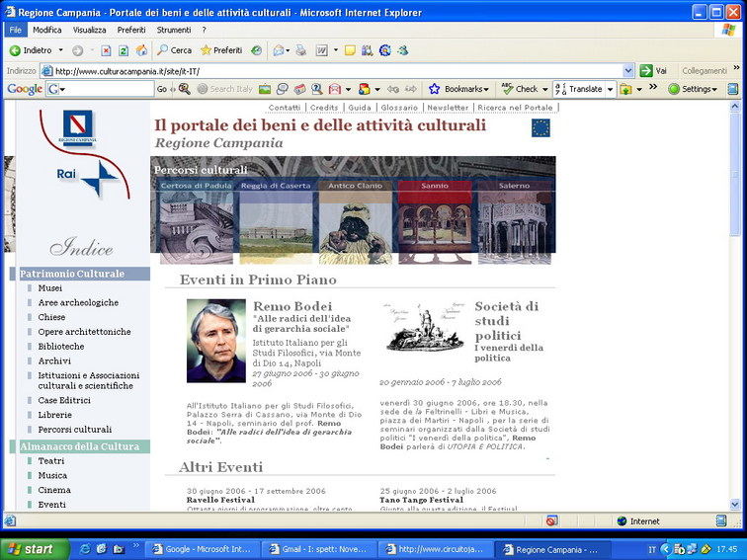Open the Biblioteche index link
The height and width of the screenshot is (560, 747).
[61, 347]
